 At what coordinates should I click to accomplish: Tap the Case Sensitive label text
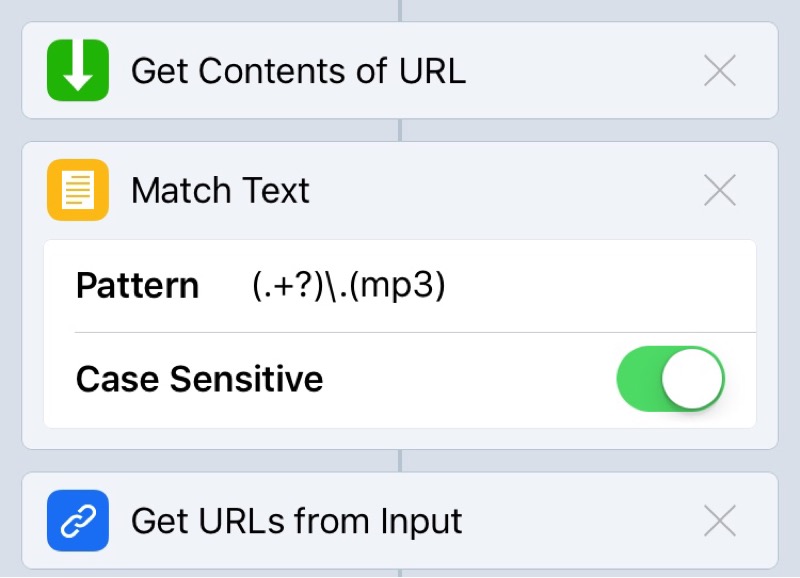click(199, 379)
